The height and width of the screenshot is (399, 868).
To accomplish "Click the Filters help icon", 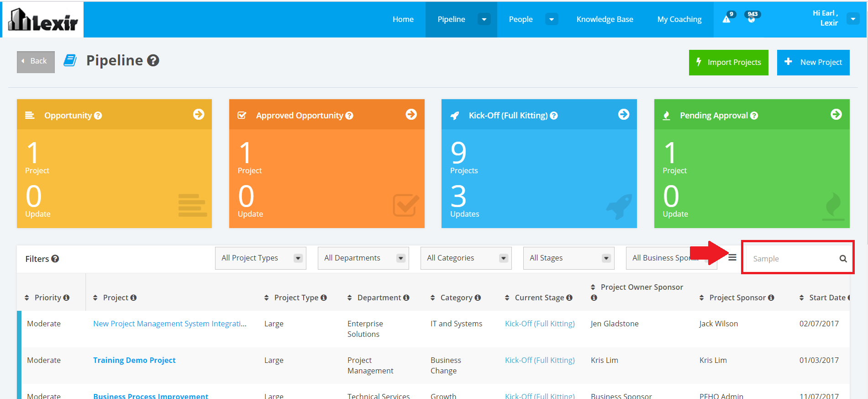I will click(x=55, y=259).
